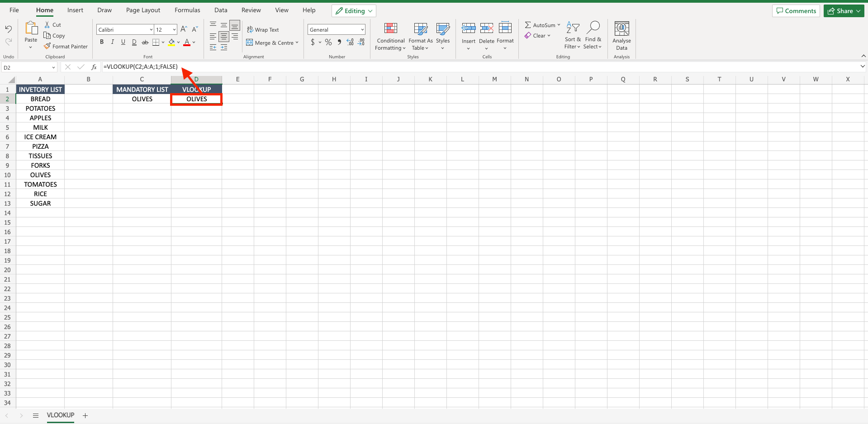The width and height of the screenshot is (868, 424).
Task: Toggle bold formatting
Action: click(x=102, y=42)
